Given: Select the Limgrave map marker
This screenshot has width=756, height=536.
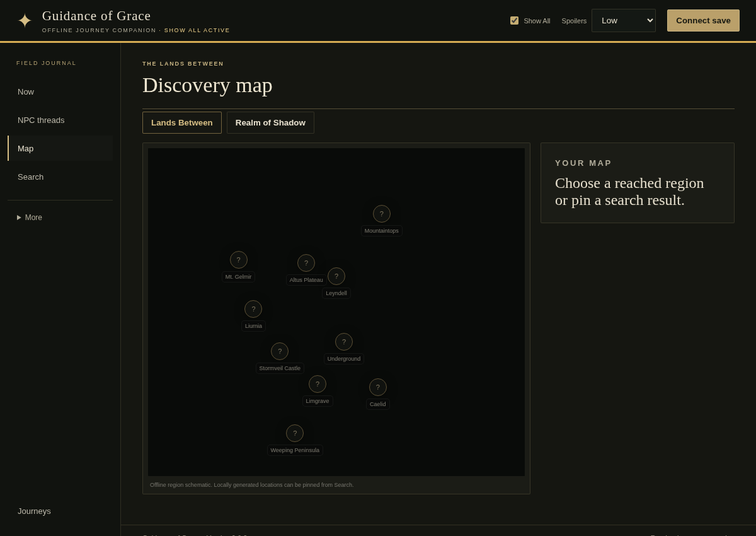Looking at the screenshot, I should 318,384.
